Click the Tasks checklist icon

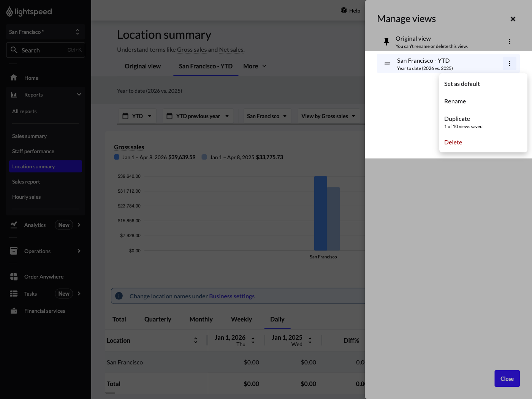coord(14,293)
